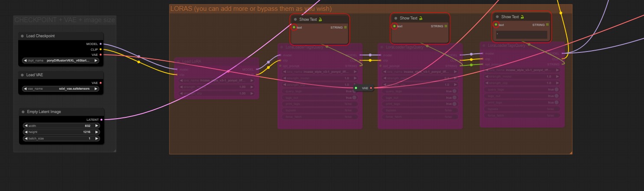Decrease batch_size with its left arrow
Screen dimensions: 644x191
click(26, 138)
